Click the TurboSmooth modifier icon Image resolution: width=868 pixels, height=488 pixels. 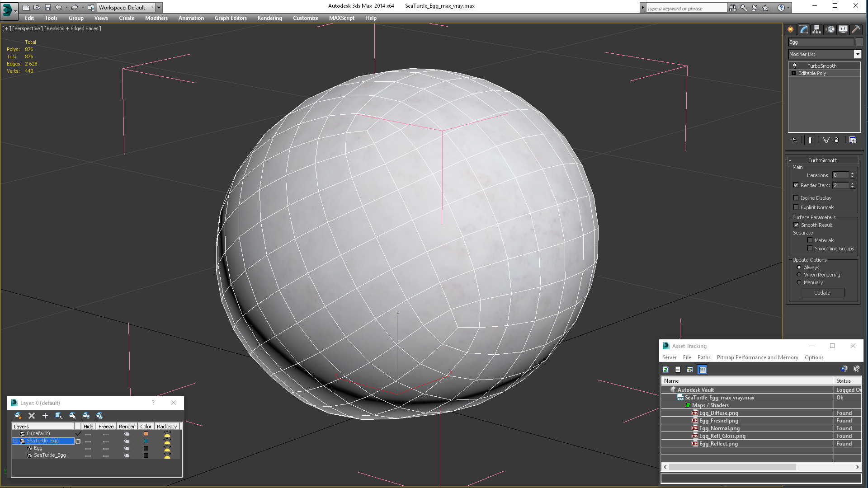click(795, 66)
